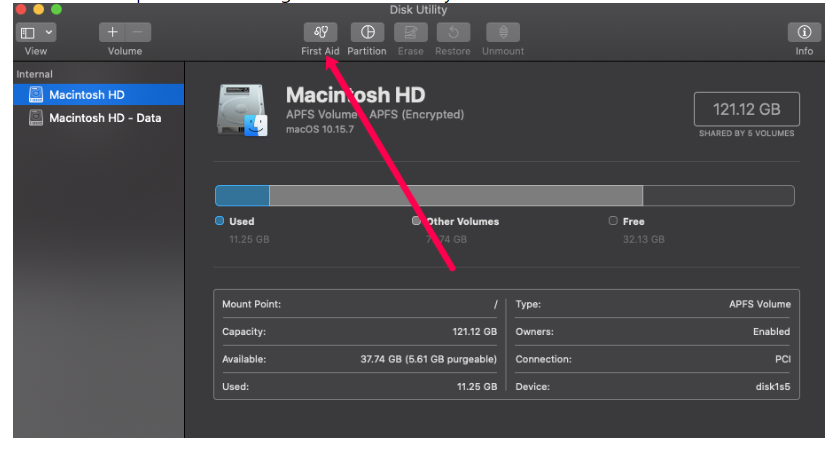The width and height of the screenshot is (839, 452).
Task: Click the Device disk1s5 value
Action: (773, 387)
